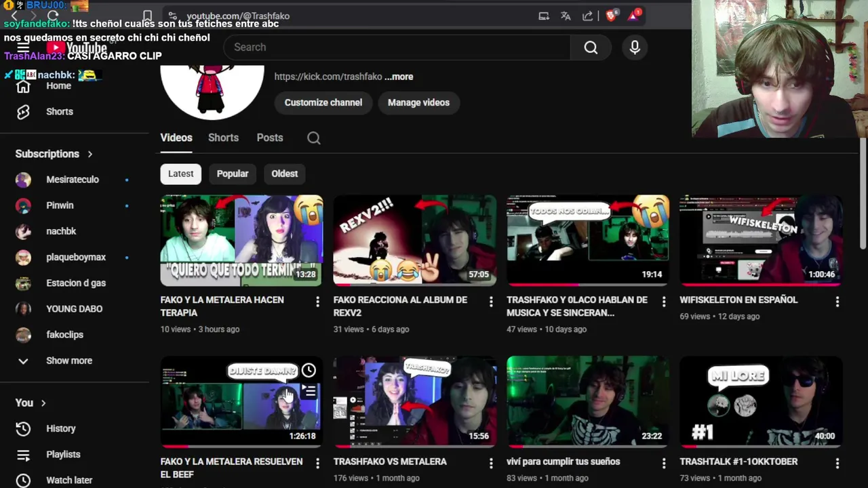This screenshot has width=868, height=488.
Task: Select the Latest filter chip
Action: 181,174
